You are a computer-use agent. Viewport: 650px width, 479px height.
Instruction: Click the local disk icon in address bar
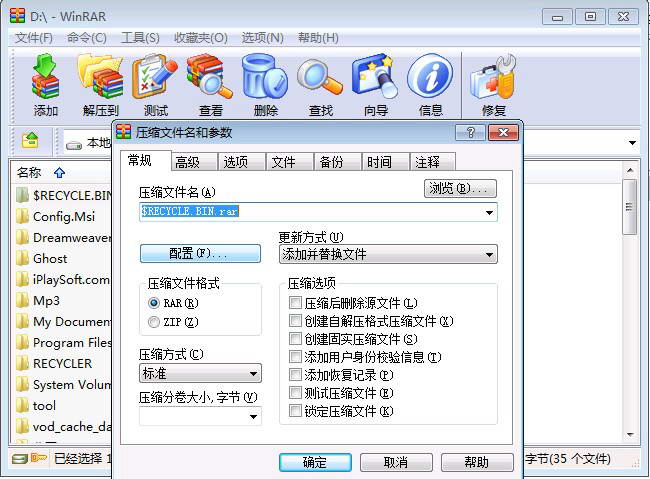(x=74, y=145)
